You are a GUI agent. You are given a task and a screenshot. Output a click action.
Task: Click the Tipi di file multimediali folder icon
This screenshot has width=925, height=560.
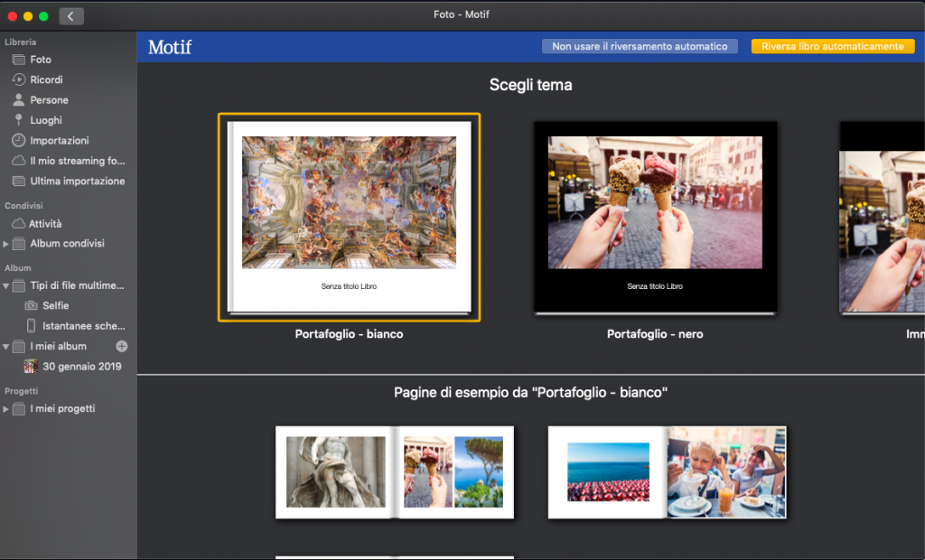click(19, 285)
